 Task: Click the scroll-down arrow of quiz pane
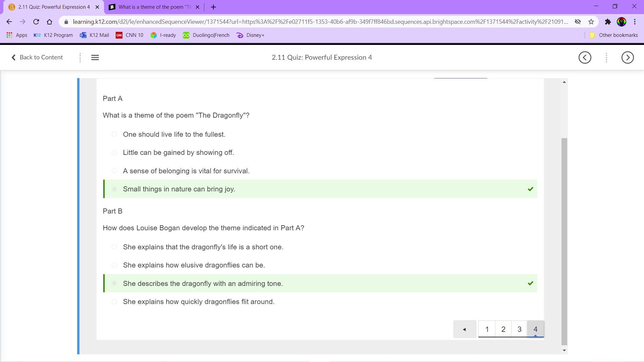(x=564, y=350)
